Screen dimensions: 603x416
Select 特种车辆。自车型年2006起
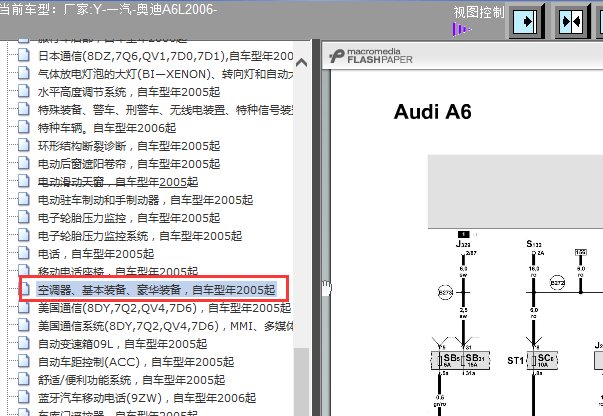[x=107, y=128]
